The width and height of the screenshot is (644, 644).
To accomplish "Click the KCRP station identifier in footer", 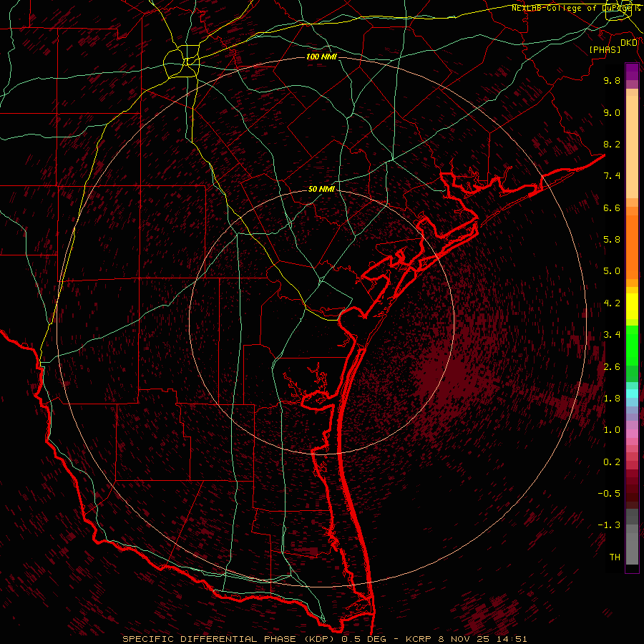I will coord(417,639).
